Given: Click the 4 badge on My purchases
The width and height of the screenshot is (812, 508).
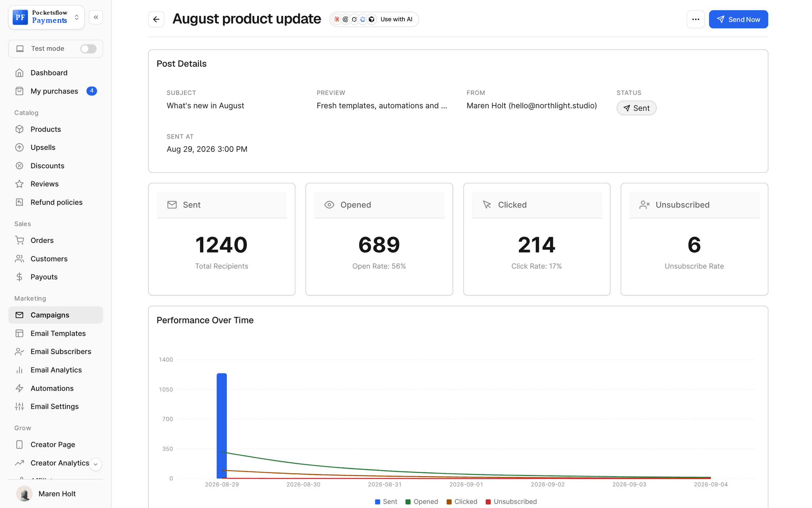Looking at the screenshot, I should coord(92,91).
